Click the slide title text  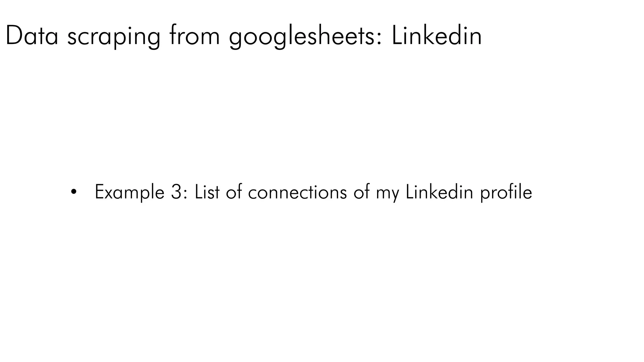click(243, 36)
